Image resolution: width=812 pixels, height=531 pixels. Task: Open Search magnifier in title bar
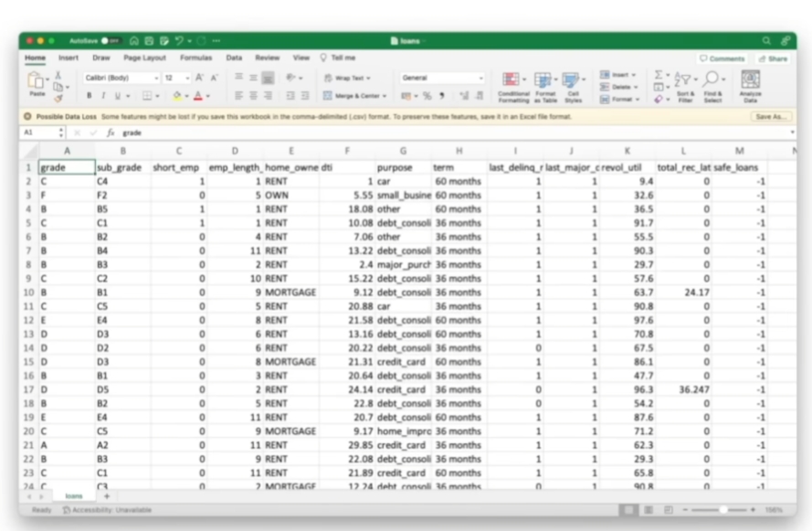click(x=766, y=41)
